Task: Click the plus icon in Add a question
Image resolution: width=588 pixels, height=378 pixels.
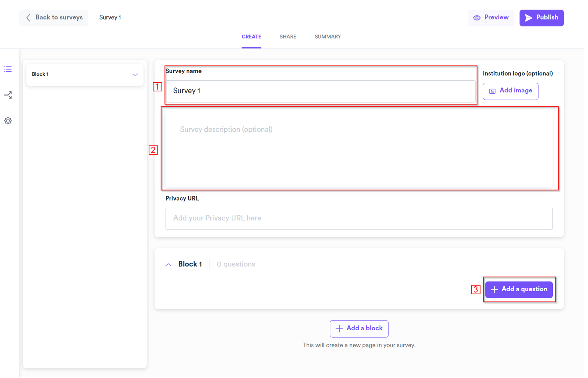Action: pos(494,290)
